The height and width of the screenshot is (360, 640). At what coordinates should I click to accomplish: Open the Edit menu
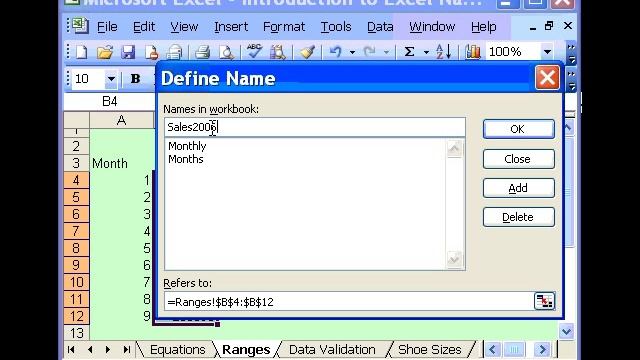144,27
